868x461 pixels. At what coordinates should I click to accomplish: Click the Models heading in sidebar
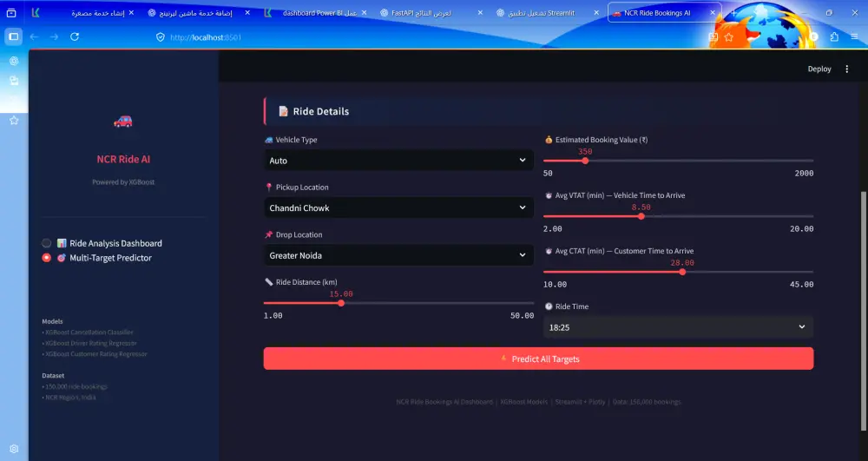click(53, 321)
